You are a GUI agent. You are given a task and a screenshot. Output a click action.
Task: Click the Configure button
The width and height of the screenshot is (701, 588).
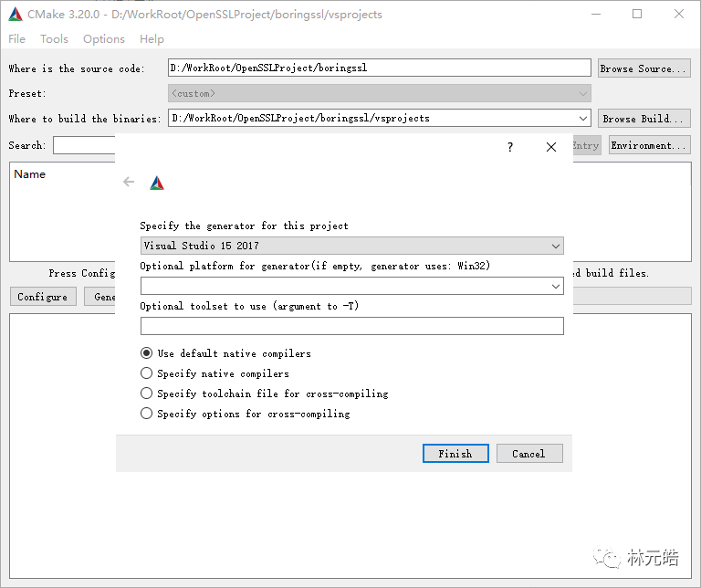[43, 297]
